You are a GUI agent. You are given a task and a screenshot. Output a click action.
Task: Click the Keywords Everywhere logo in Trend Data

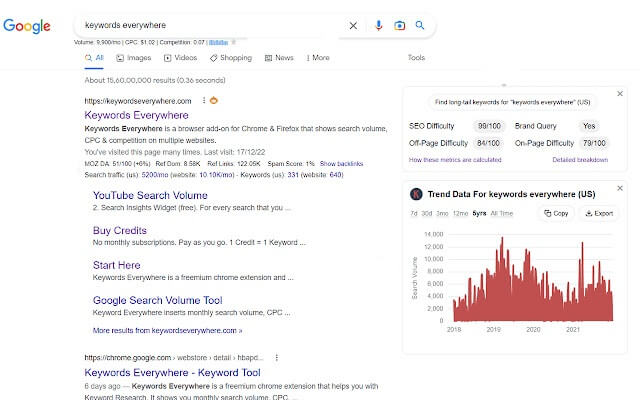click(416, 194)
